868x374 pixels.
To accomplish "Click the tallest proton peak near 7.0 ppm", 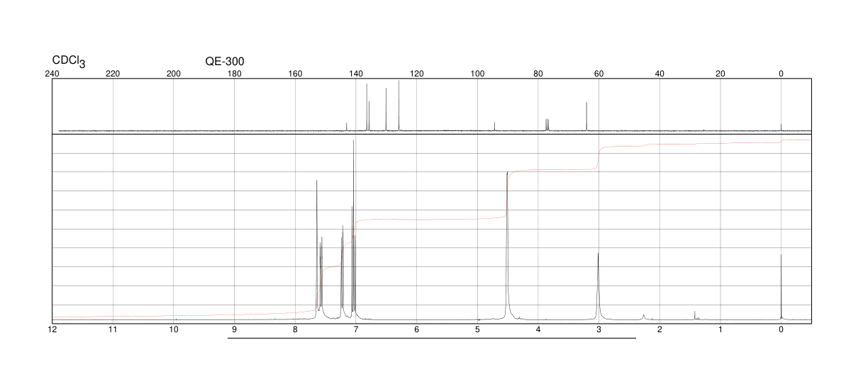I will [354, 229].
